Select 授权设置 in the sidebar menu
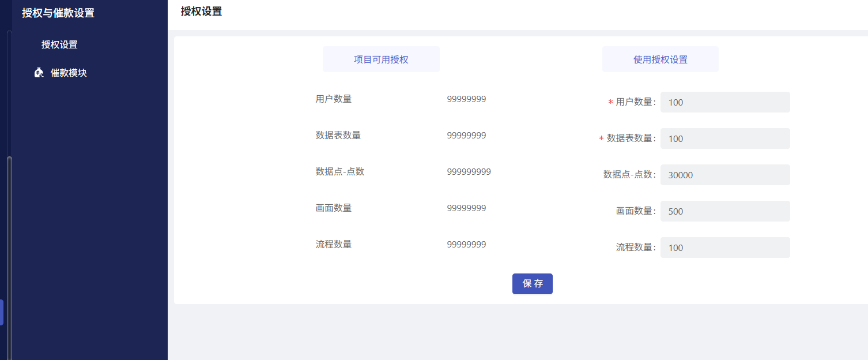Viewport: 868px width, 360px height. coord(58,44)
